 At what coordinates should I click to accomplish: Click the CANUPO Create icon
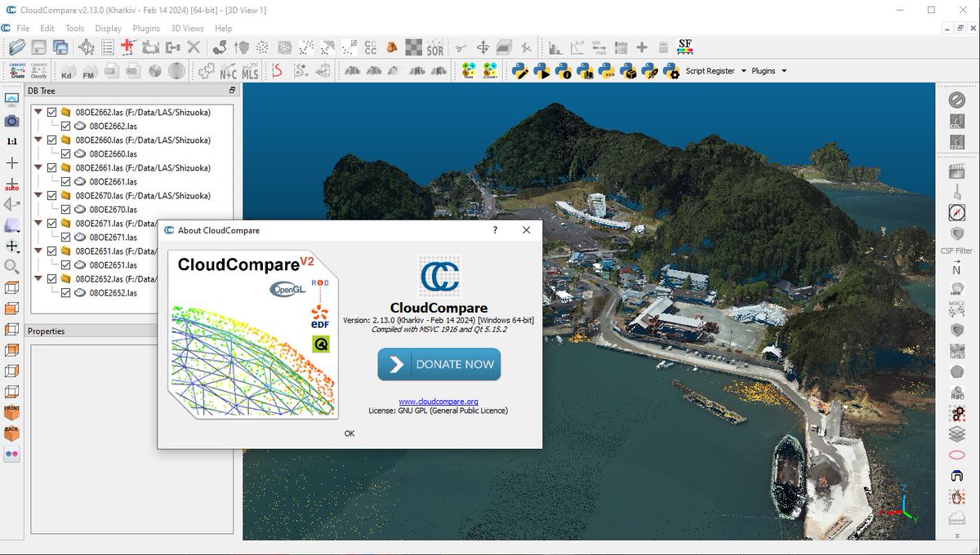[17, 71]
